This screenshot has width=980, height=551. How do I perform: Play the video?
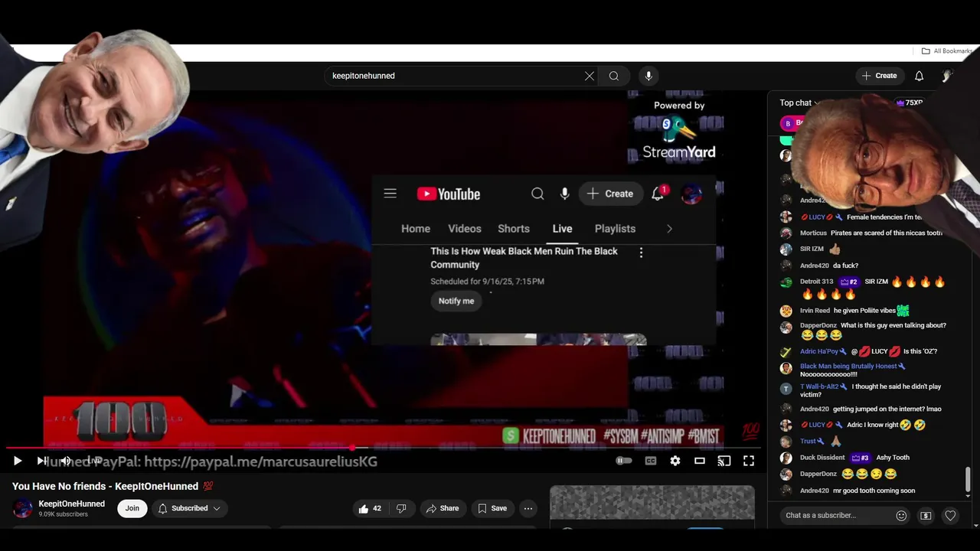click(x=18, y=461)
